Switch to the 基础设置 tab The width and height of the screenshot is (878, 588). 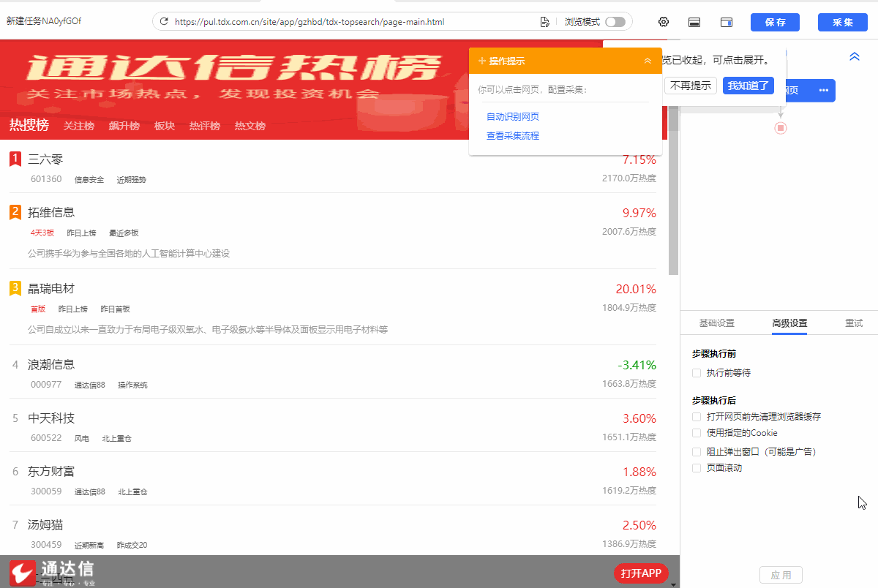tap(716, 323)
